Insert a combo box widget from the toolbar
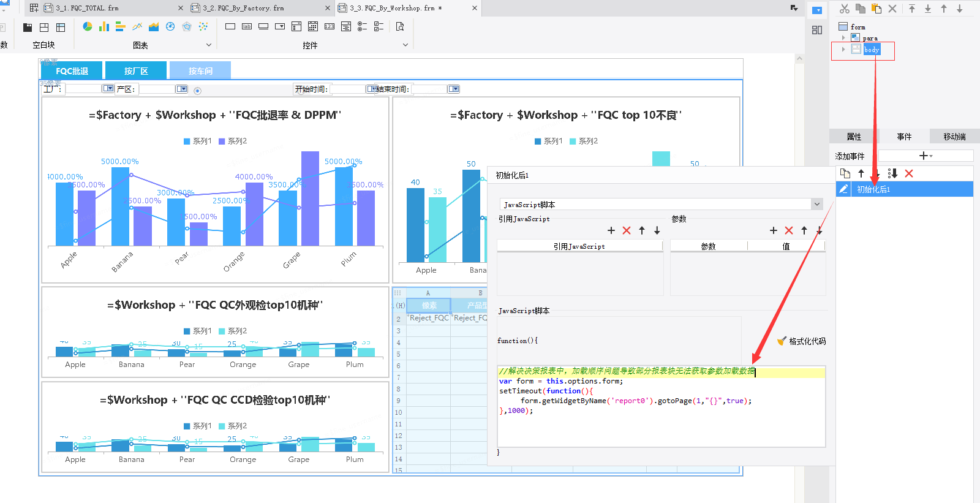 click(280, 26)
